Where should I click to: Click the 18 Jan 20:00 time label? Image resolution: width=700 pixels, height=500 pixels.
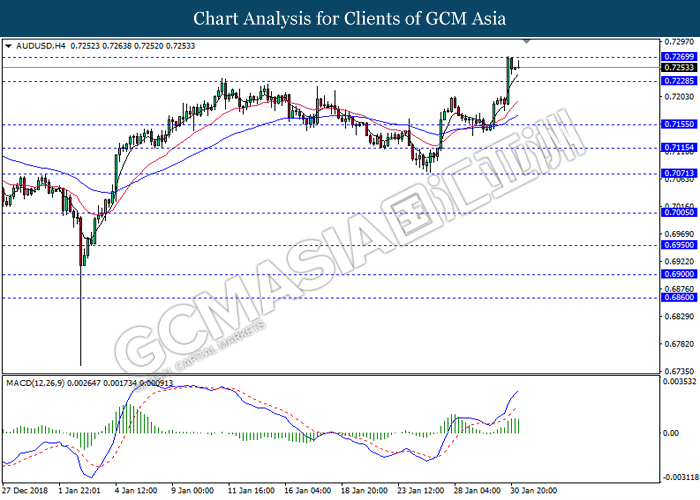point(364,490)
